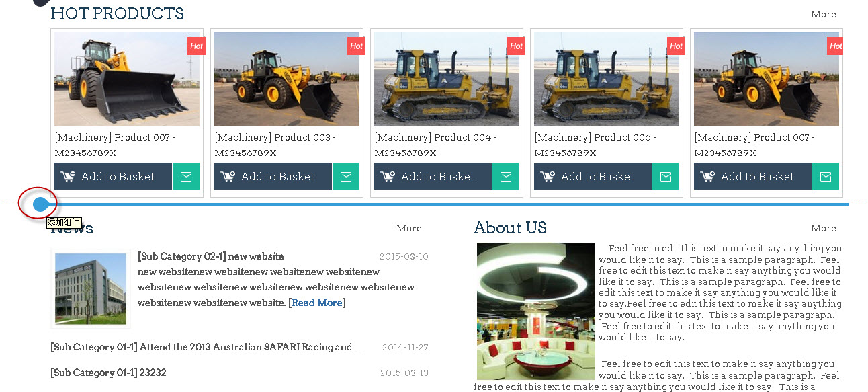Open the 2013 Australian SAFARI Racing news item
868x392 pixels.
pyautogui.click(x=208, y=348)
